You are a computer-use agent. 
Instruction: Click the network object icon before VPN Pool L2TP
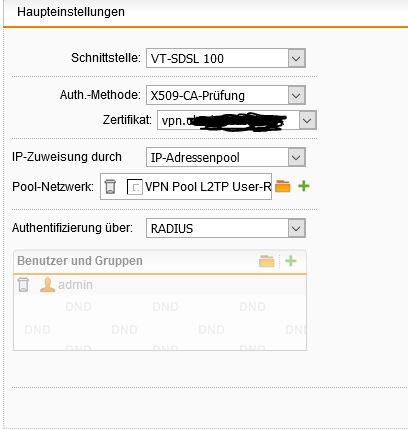pyautogui.click(x=135, y=187)
